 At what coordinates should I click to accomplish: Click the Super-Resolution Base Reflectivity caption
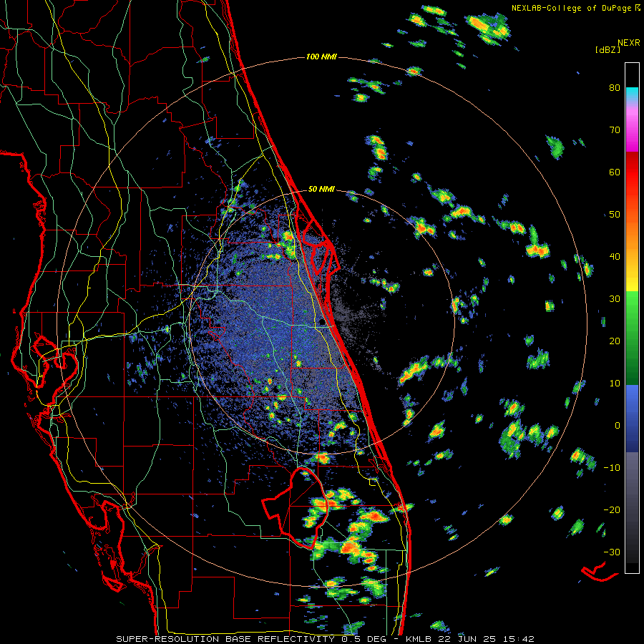(325, 639)
